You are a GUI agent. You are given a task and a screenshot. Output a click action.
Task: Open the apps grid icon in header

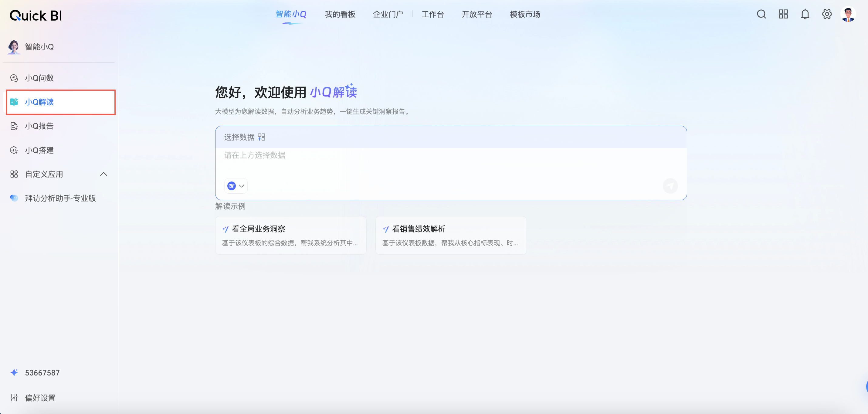pyautogui.click(x=783, y=14)
